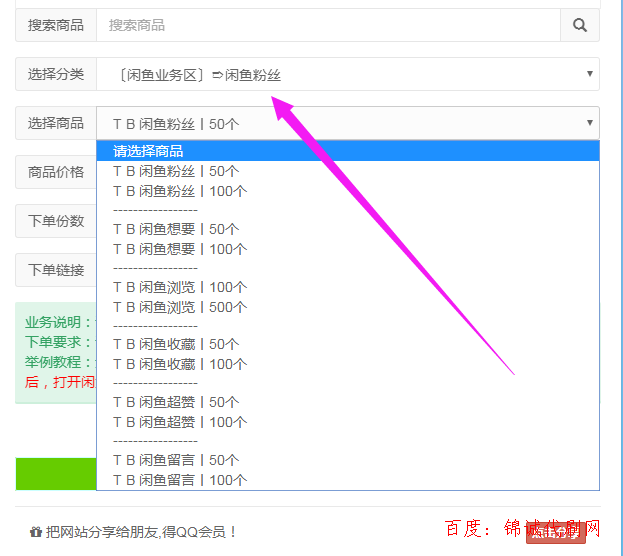This screenshot has height=556, width=623.
Task: Select the 请选择商品 placeholder option
Action: click(x=148, y=152)
